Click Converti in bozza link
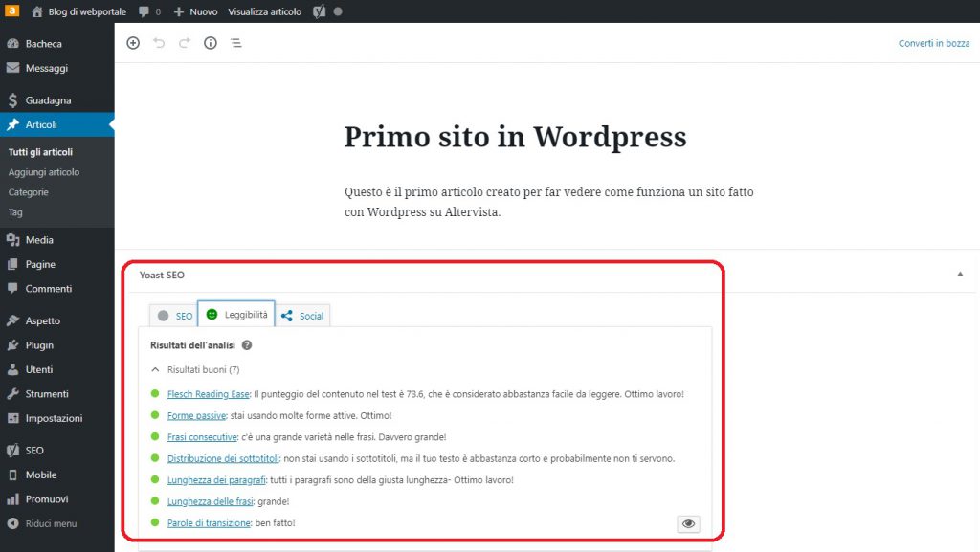The height and width of the screenshot is (552, 980). coord(933,44)
